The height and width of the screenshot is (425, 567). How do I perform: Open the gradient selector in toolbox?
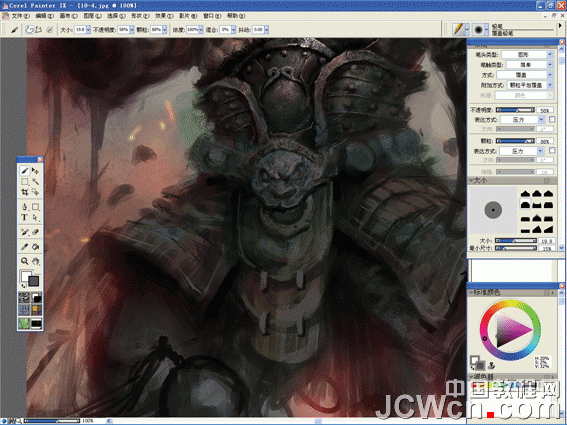click(36, 298)
